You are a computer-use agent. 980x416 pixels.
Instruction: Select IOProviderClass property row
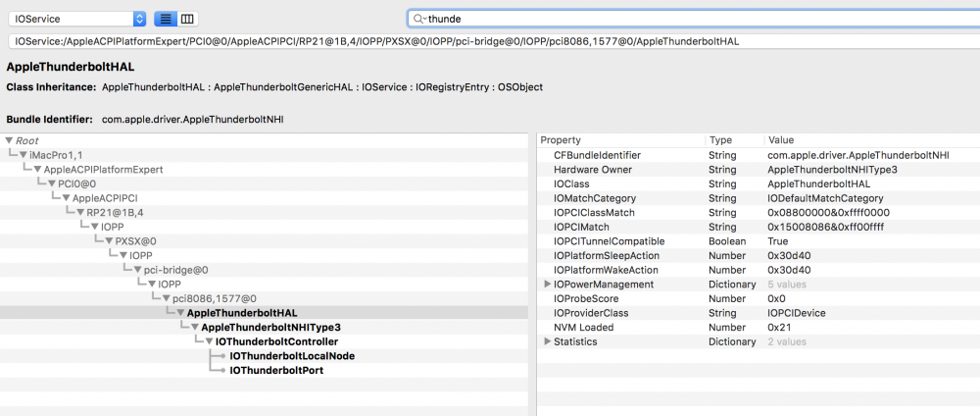[x=759, y=313]
